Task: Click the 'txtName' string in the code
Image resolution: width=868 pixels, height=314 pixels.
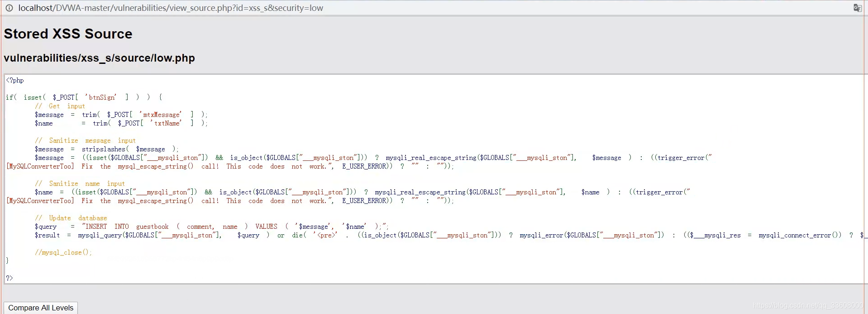Action: click(166, 123)
